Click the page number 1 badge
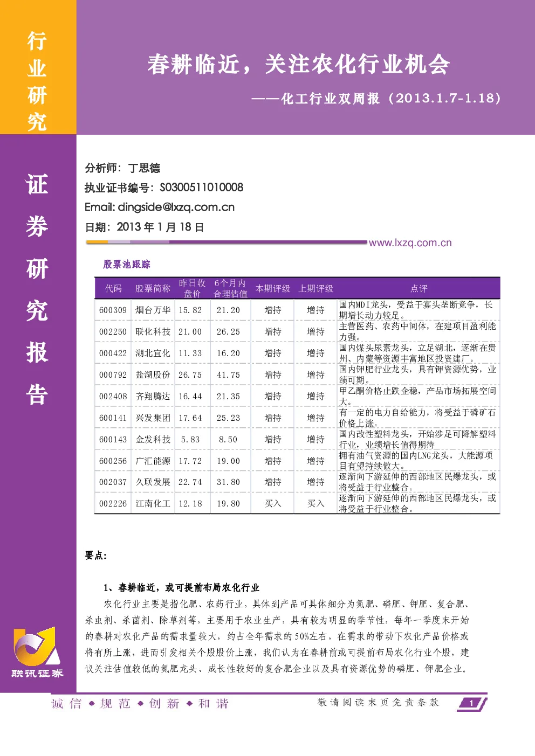 pyautogui.click(x=472, y=703)
